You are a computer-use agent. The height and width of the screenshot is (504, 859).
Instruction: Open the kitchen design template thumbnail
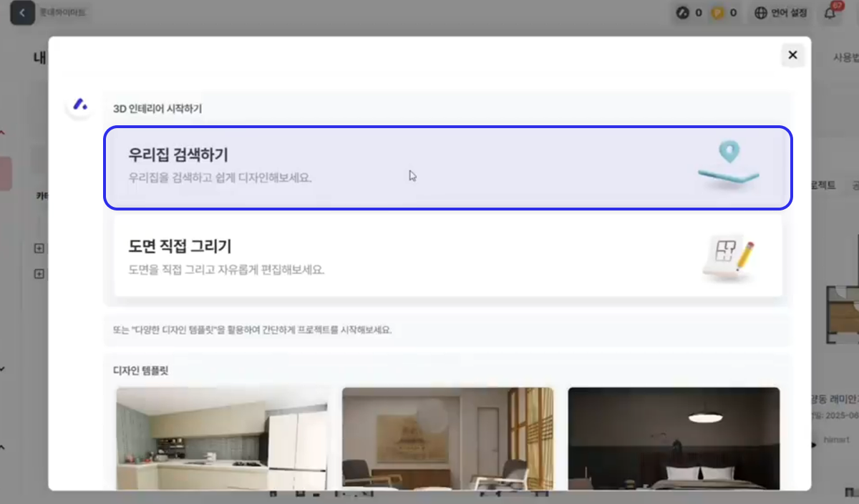[x=223, y=438]
